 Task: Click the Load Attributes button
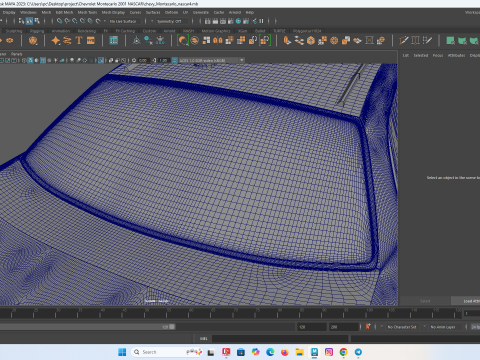tap(466, 301)
